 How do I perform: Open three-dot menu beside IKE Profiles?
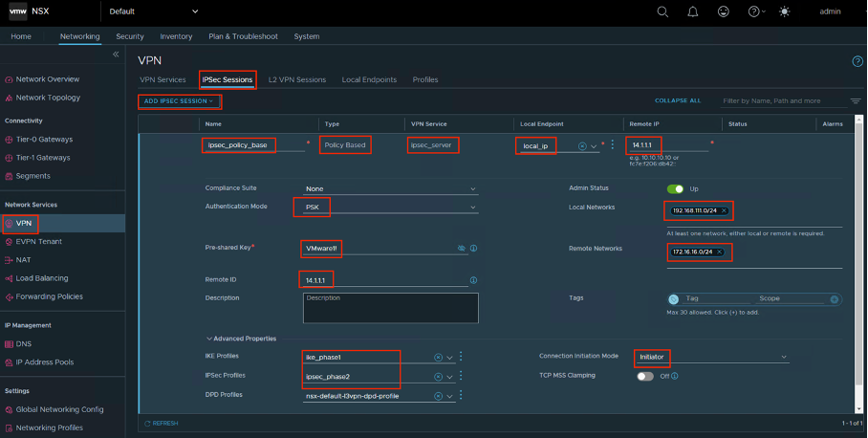tap(461, 357)
